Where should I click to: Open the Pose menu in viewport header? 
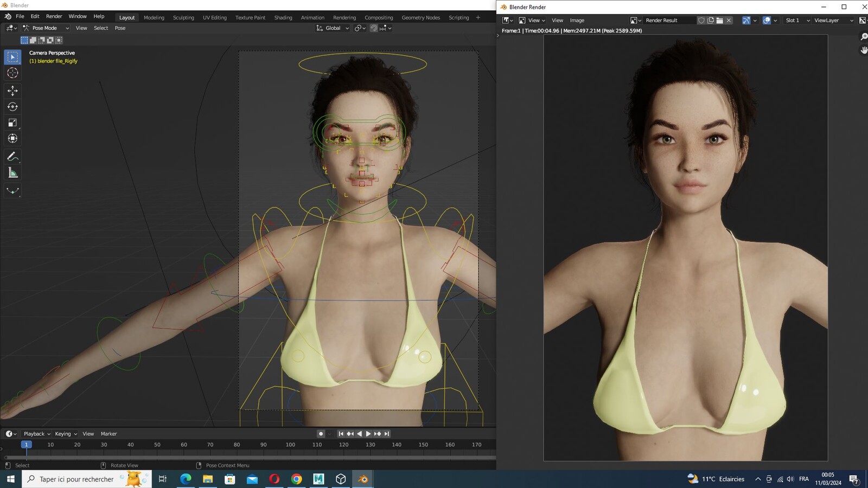(120, 28)
